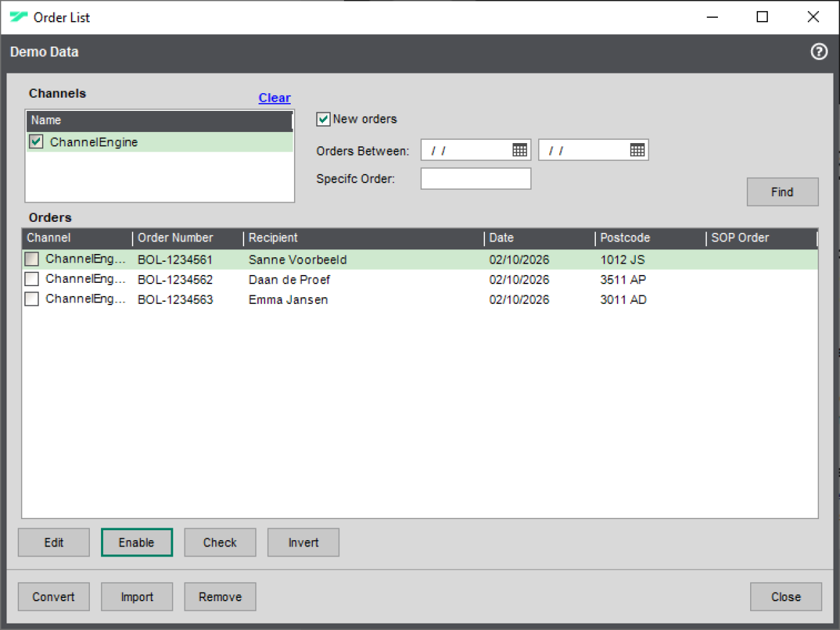Click the Find button
The height and width of the screenshot is (630, 840).
[782, 192]
